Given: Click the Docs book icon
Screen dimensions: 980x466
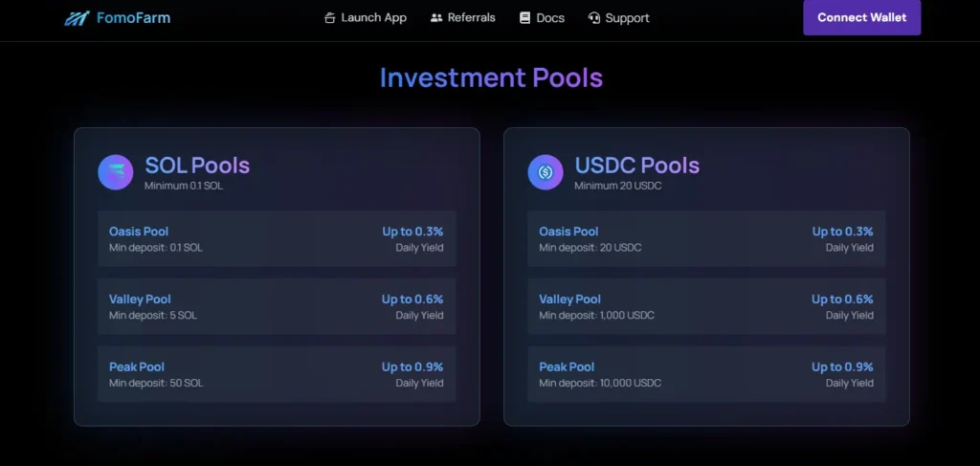Looking at the screenshot, I should tap(525, 18).
